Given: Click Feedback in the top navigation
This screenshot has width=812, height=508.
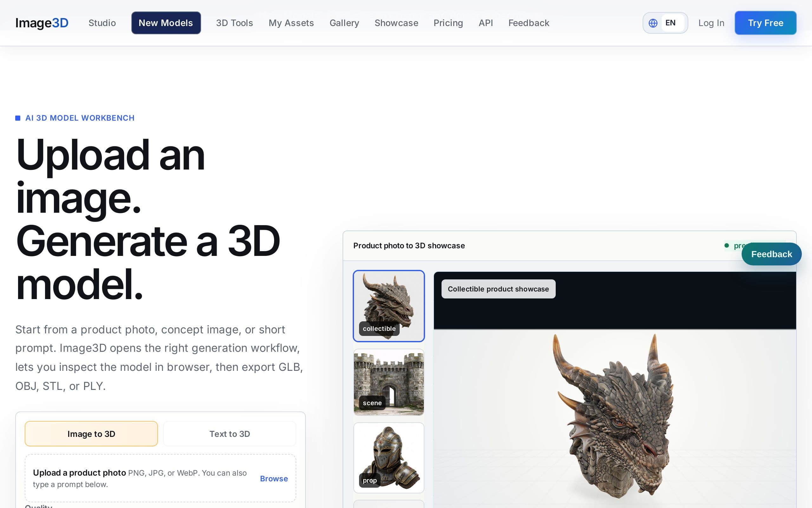Looking at the screenshot, I should (x=528, y=23).
